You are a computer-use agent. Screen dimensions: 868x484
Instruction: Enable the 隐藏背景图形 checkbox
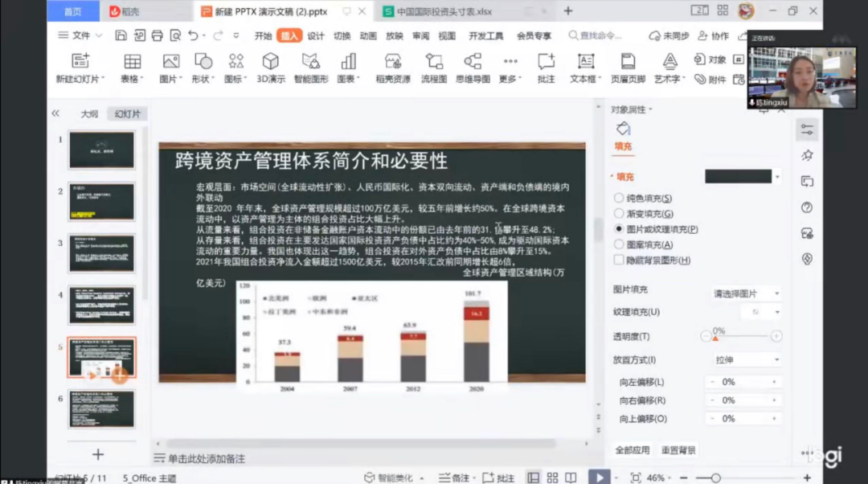tap(619, 260)
